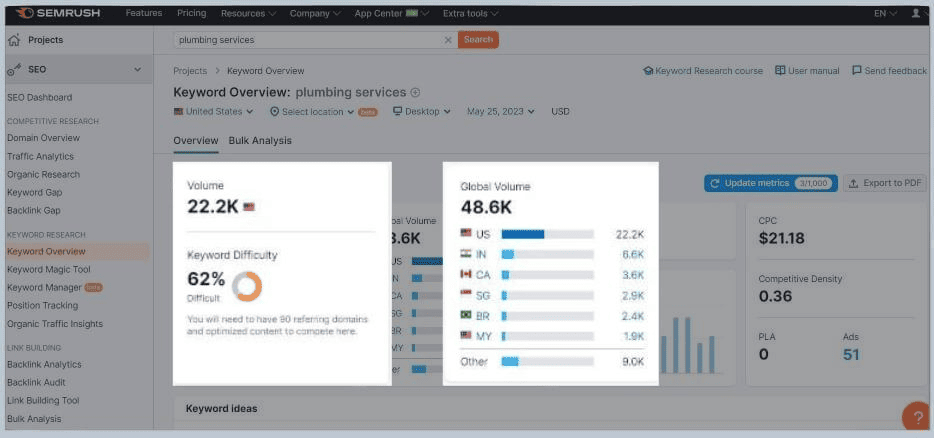Click the plus icon beside plumbing services

pos(416,93)
